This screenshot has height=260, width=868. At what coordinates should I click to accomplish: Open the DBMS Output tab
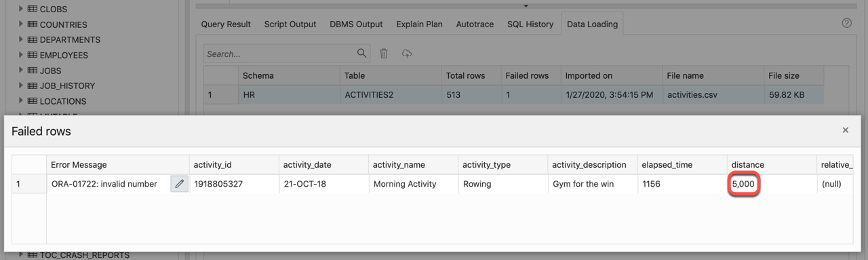point(356,24)
